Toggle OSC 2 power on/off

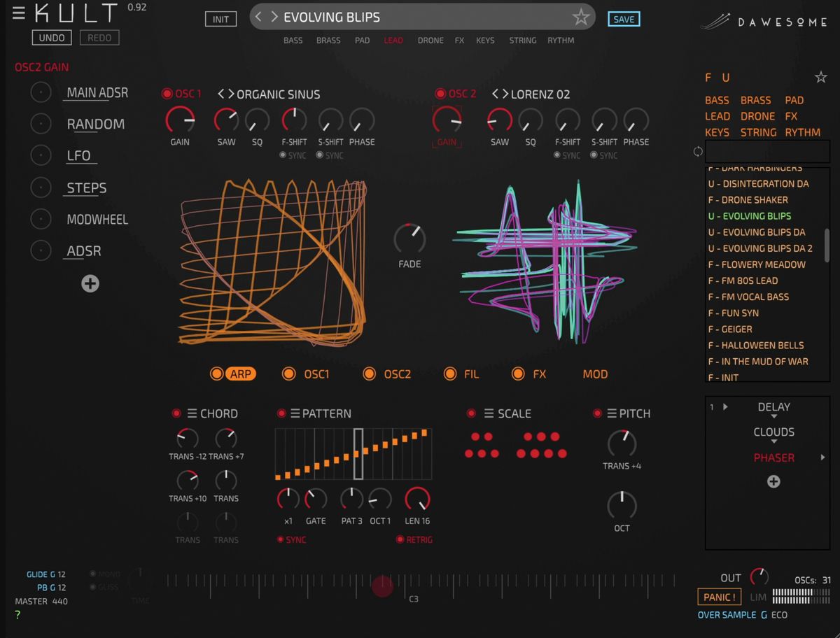point(440,94)
